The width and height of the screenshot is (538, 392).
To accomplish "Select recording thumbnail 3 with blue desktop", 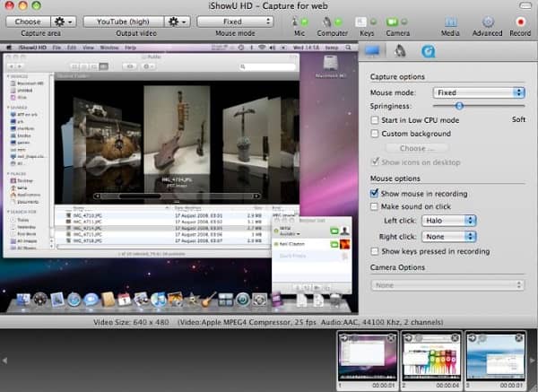I will point(496,361).
